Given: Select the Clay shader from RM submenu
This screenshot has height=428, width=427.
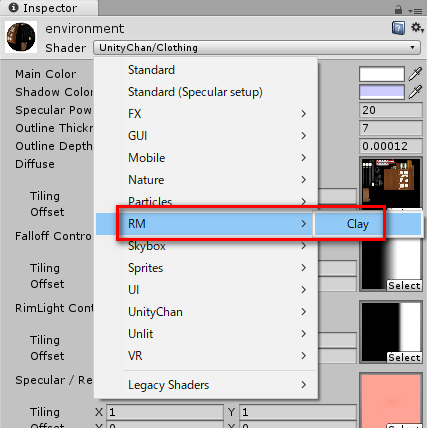Looking at the screenshot, I should 368,224.
